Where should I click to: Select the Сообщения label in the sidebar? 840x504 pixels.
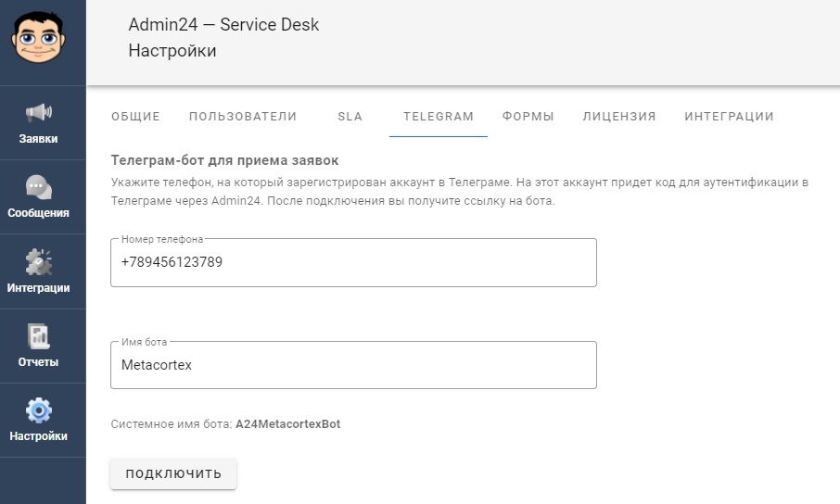[x=39, y=213]
